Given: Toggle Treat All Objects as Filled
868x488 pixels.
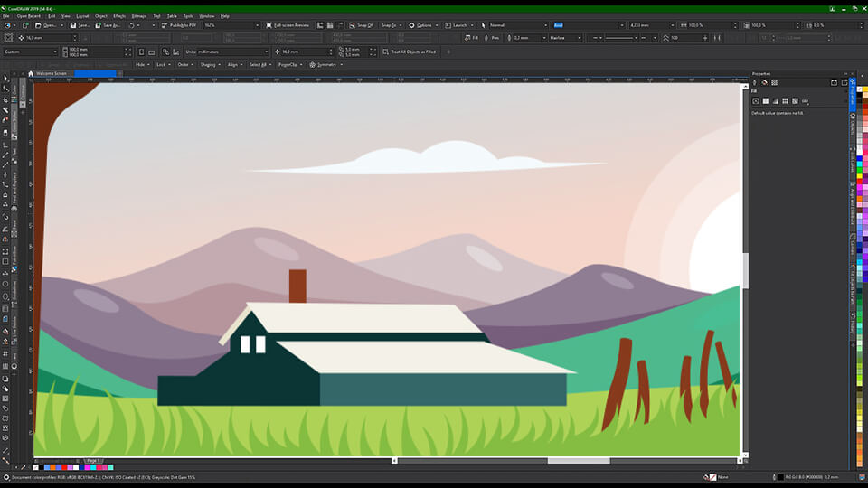Looking at the screenshot, I should click(x=409, y=52).
